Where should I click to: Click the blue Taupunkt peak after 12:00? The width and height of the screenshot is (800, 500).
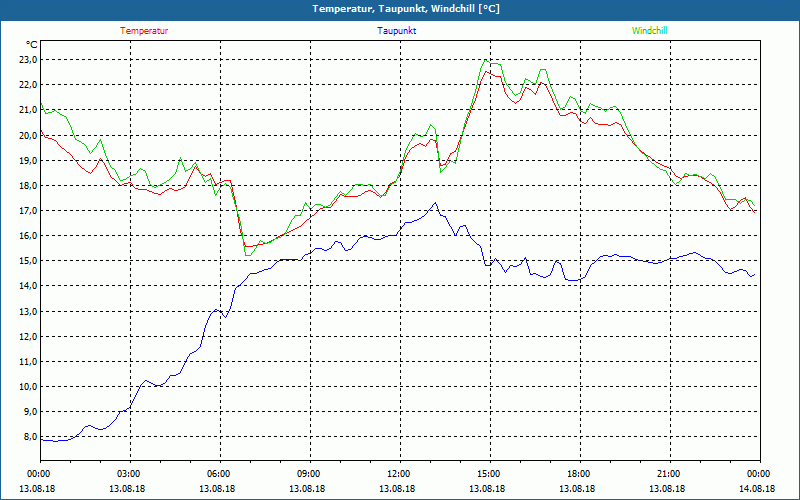coord(435,203)
